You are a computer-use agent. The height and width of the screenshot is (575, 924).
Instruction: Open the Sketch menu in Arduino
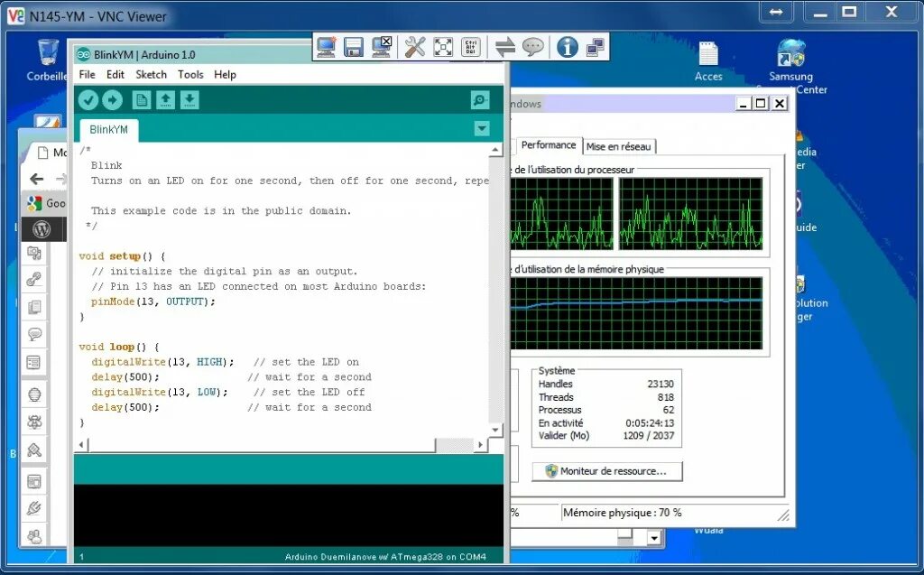[151, 74]
